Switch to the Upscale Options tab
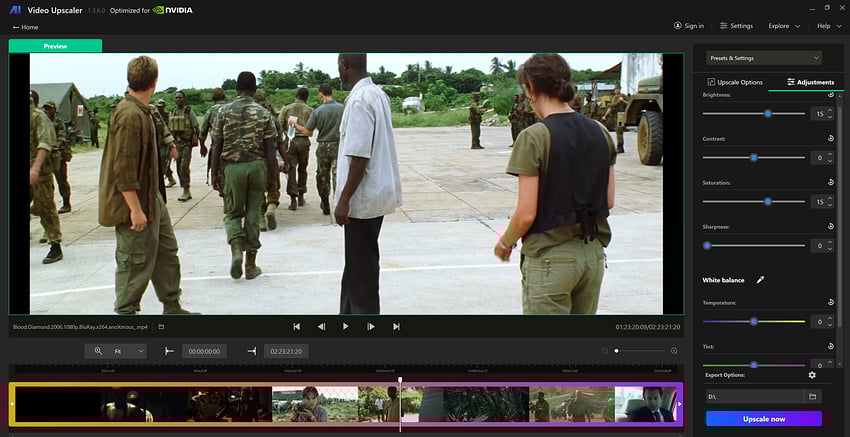Image resolution: width=850 pixels, height=437 pixels. click(735, 82)
